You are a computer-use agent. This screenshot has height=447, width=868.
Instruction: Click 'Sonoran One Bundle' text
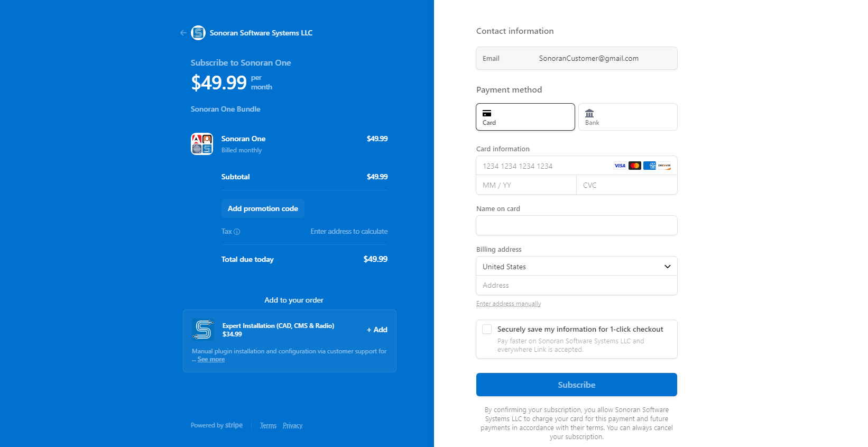[225, 109]
